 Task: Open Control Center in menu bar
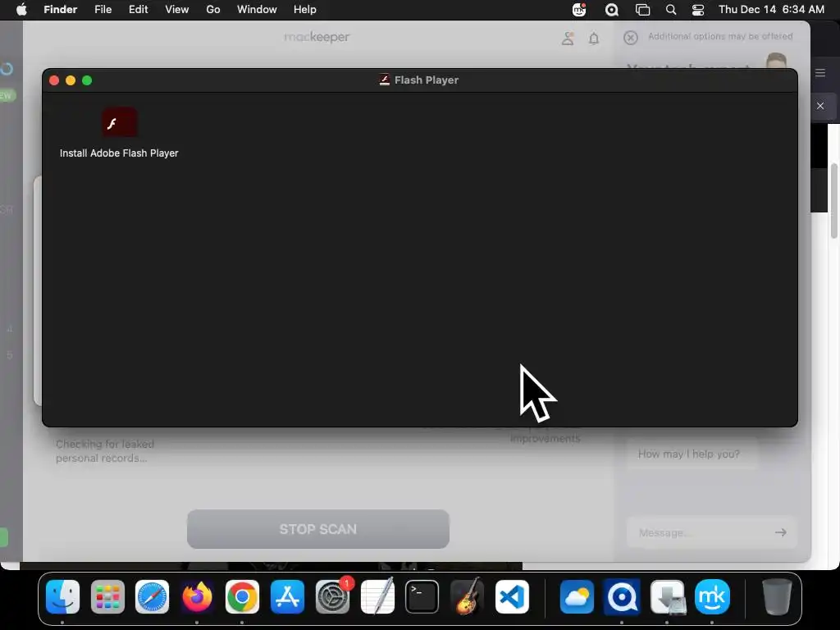(698, 10)
